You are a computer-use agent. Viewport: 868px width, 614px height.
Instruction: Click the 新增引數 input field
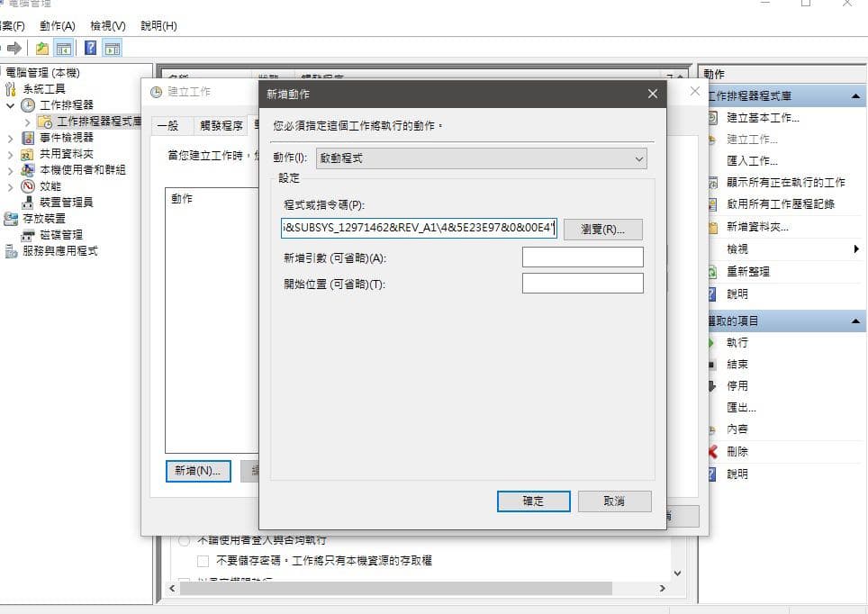[x=583, y=257]
